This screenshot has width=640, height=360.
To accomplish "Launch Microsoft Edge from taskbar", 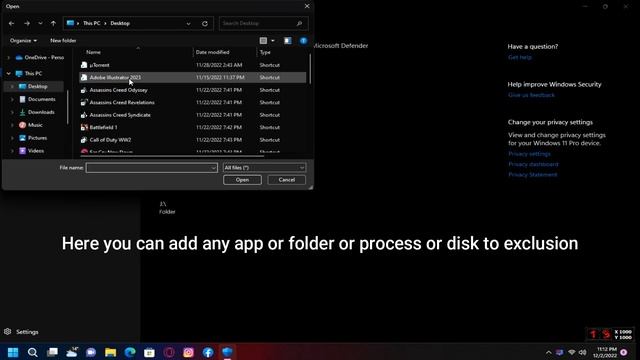I will pyautogui.click(x=130, y=352).
